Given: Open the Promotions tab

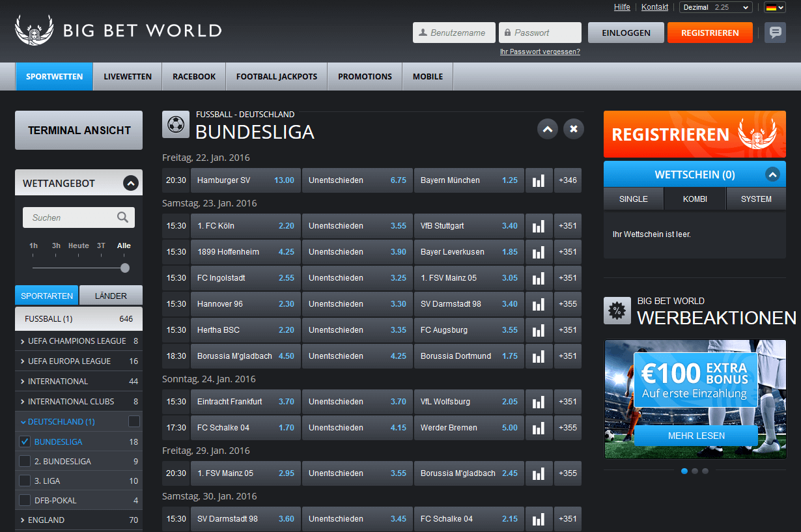Looking at the screenshot, I should (x=365, y=76).
